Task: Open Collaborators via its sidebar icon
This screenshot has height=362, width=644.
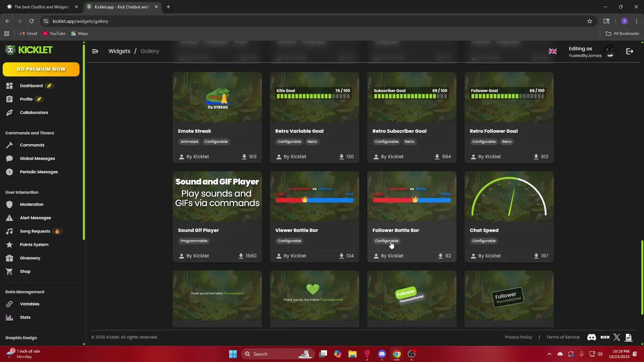Action: tap(9, 113)
